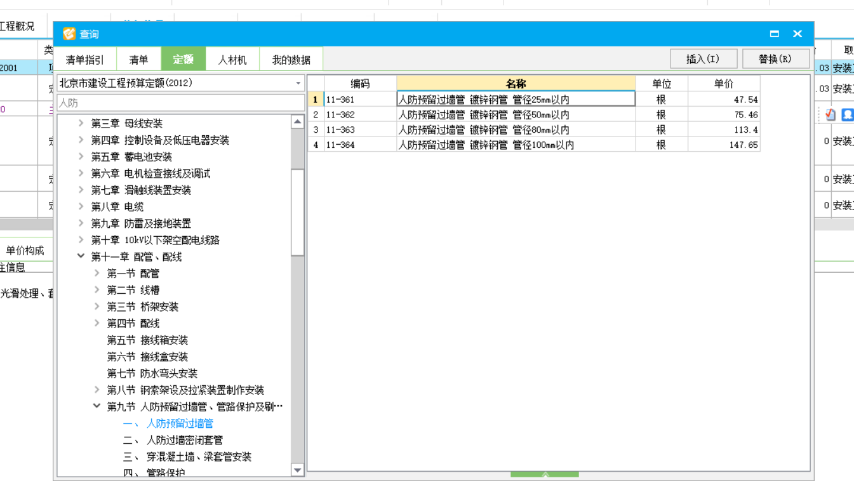854x504 pixels.
Task: Click the 替换(R) button
Action: pos(776,58)
